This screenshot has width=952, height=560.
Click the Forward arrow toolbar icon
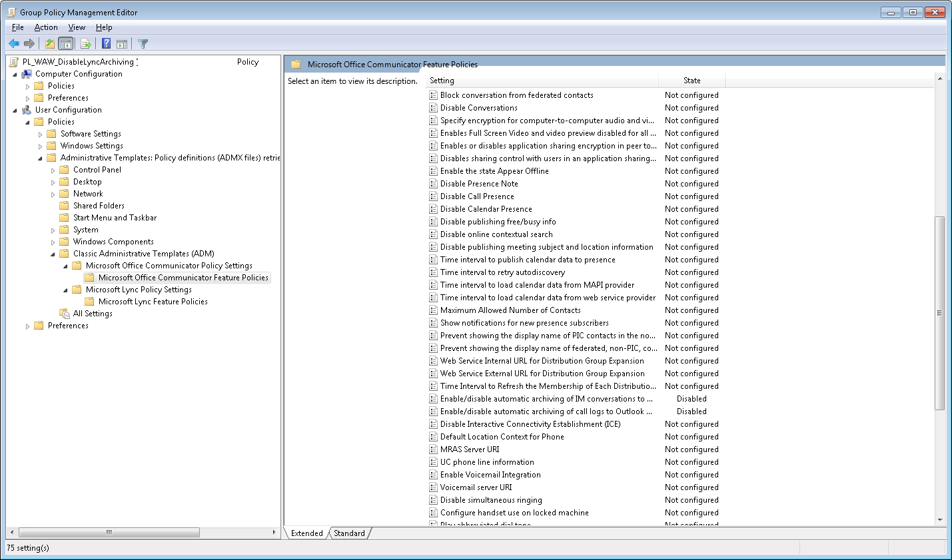(x=29, y=44)
